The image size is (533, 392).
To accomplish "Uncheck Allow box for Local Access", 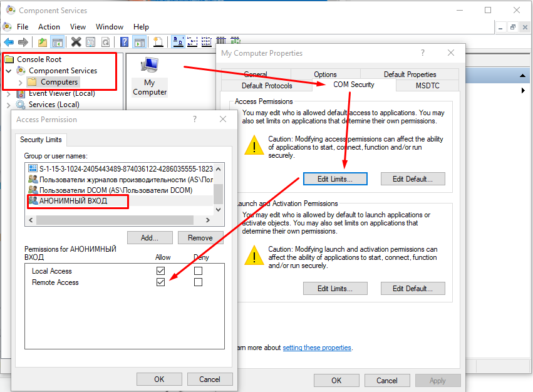I will [x=161, y=271].
